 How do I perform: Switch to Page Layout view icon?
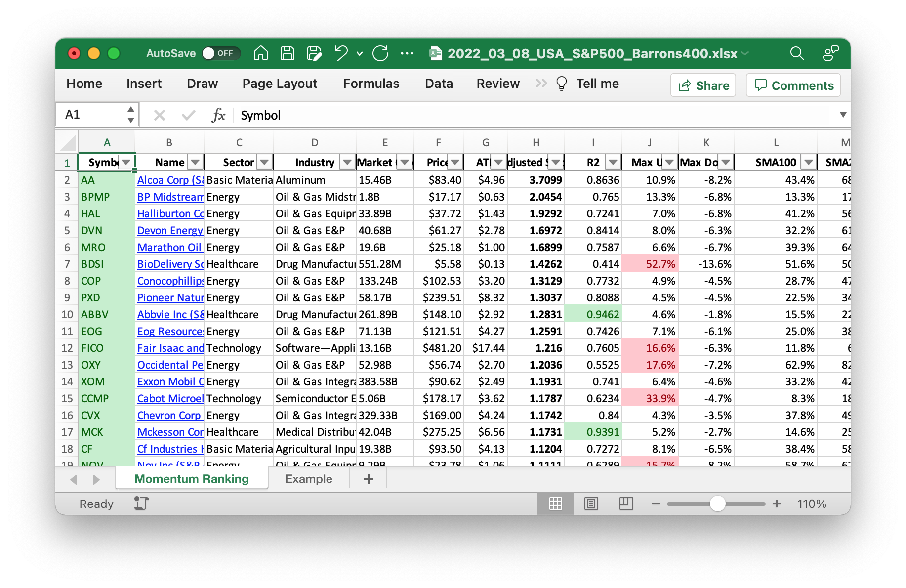tap(591, 504)
